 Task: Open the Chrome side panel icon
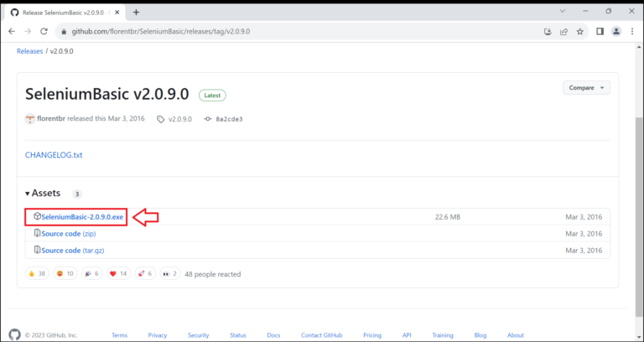[x=600, y=31]
